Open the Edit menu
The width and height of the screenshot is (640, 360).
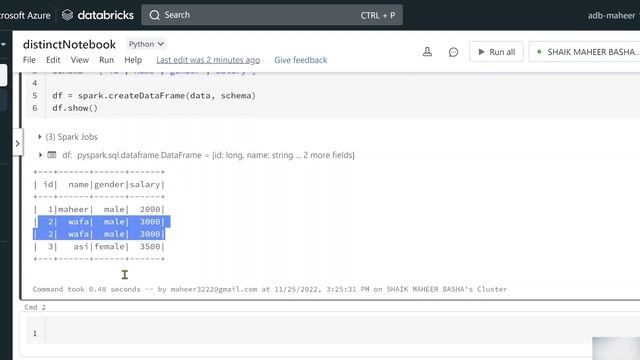(x=53, y=60)
